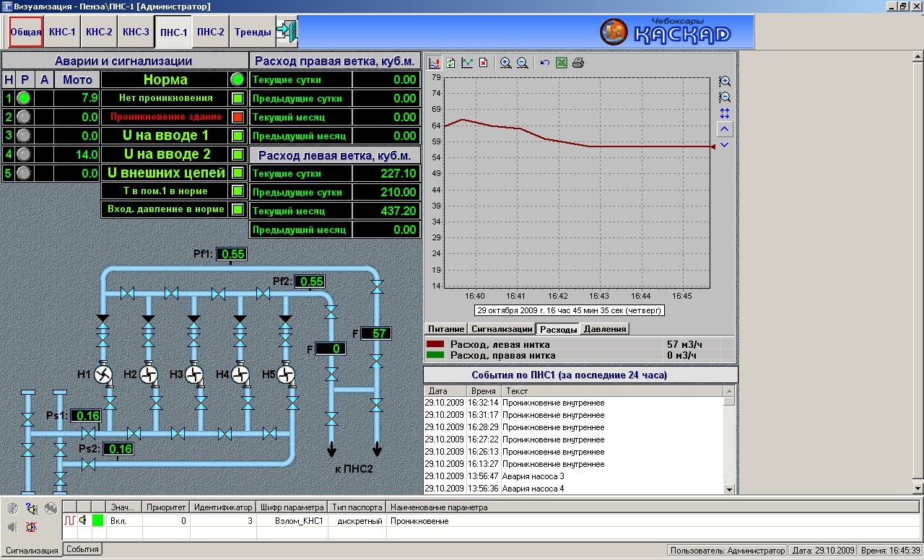Select the 16:32:14 Проникновение внутреннее event
The width and height of the screenshot is (924, 560).
click(573, 403)
